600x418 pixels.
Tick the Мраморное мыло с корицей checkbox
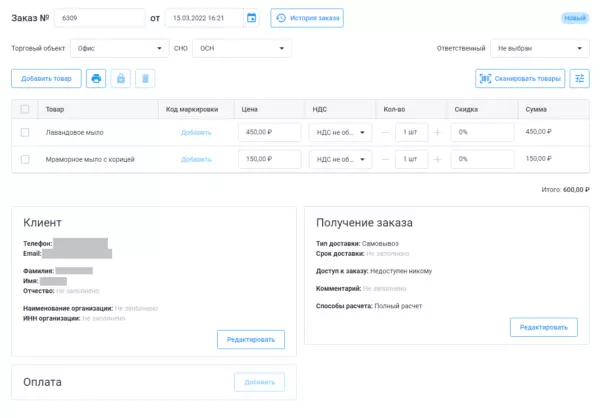pos(25,159)
